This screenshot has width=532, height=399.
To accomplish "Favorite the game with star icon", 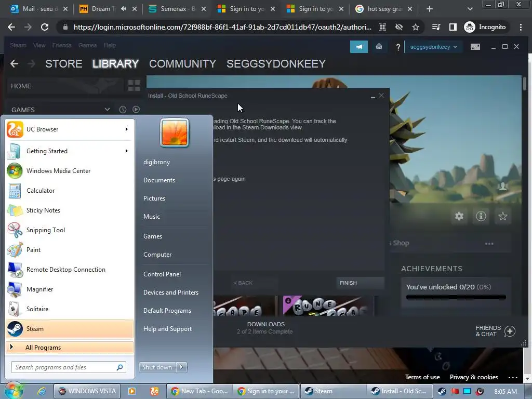I will point(502,216).
